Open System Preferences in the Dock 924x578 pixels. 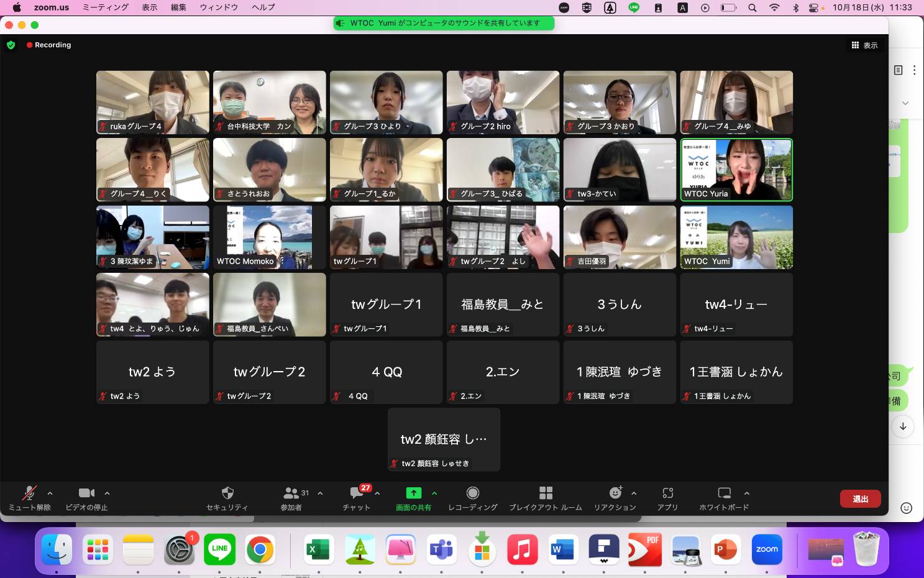point(179,549)
